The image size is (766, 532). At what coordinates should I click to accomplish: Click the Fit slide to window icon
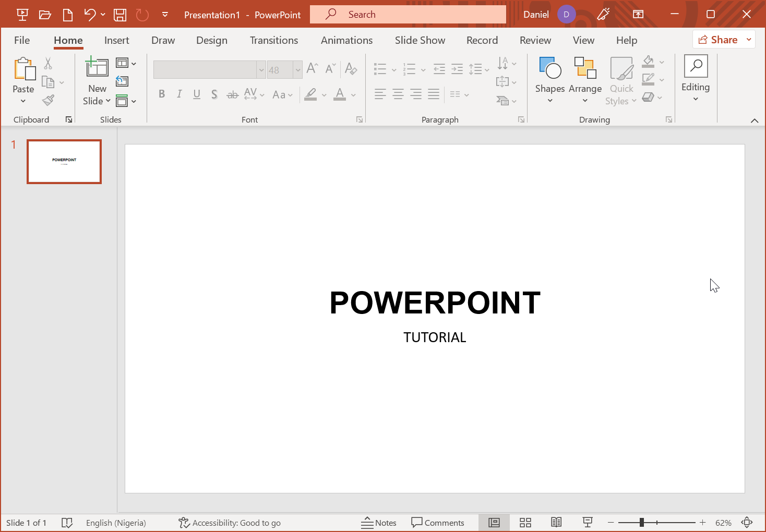(747, 523)
